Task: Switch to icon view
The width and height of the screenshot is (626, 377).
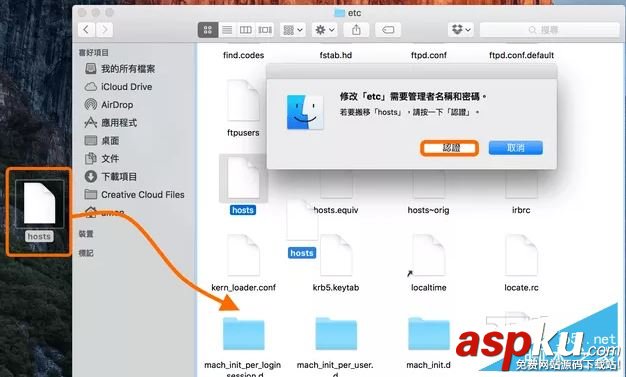Action: coord(208,30)
